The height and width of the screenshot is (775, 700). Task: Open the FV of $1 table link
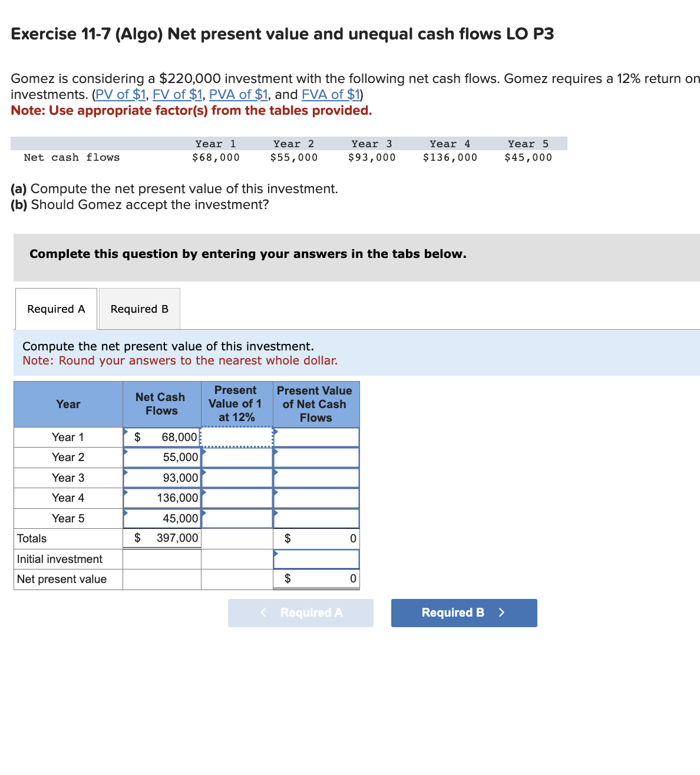tap(177, 94)
